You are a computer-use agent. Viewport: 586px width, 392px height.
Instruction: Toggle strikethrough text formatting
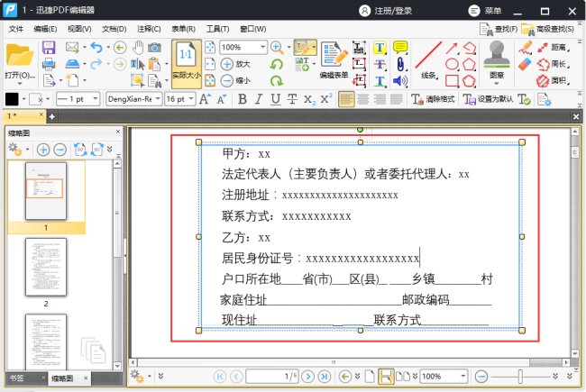click(x=292, y=99)
